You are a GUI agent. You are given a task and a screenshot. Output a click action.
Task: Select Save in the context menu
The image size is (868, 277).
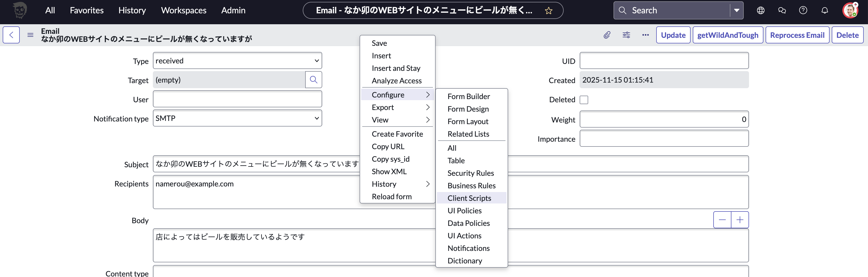click(x=397, y=43)
